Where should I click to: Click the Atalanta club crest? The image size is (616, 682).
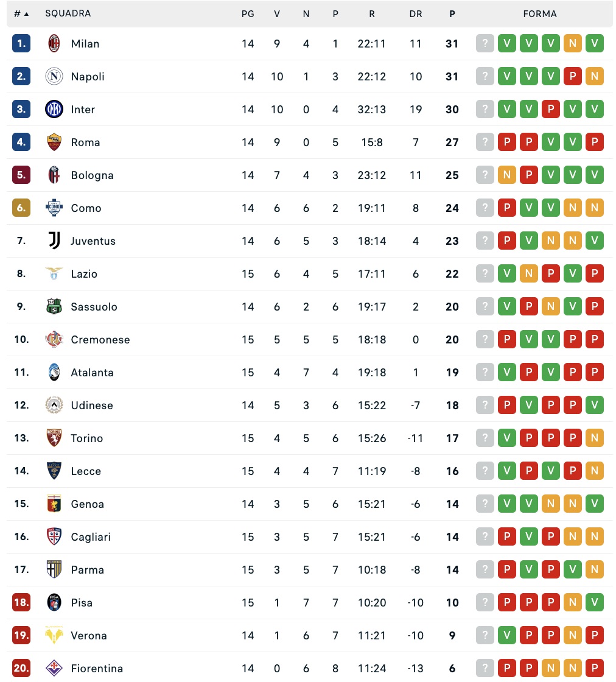54,373
